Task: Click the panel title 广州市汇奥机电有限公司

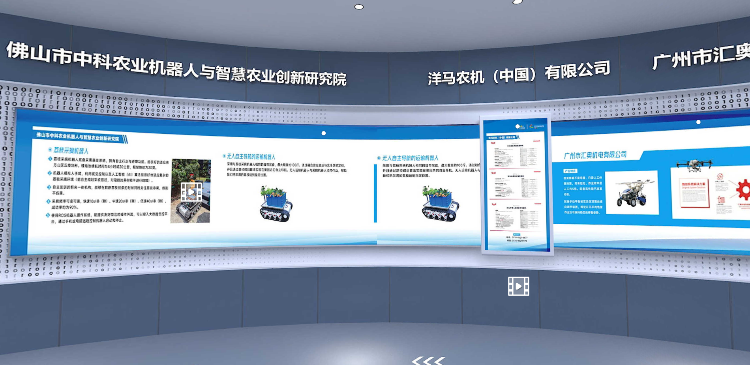Action: pyautogui.click(x=595, y=155)
